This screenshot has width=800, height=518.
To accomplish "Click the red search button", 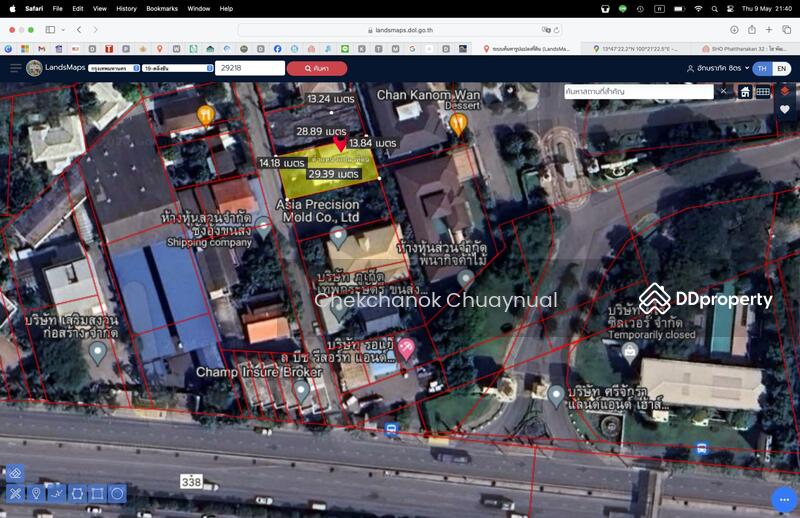I will point(317,68).
